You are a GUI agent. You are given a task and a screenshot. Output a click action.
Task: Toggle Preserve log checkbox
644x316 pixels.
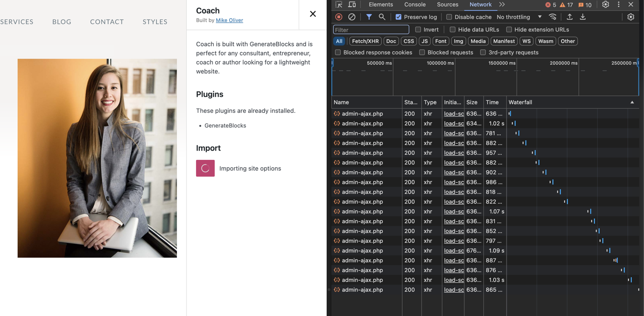pyautogui.click(x=398, y=17)
